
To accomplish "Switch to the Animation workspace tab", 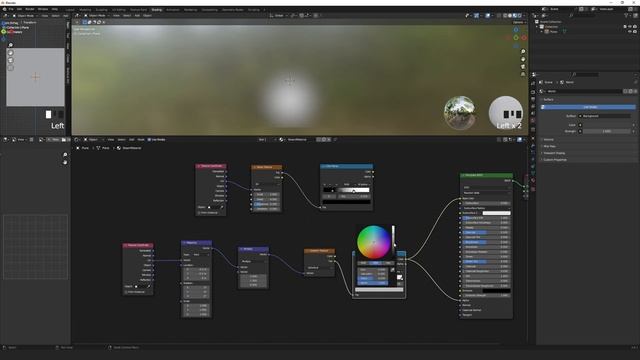I will [x=173, y=9].
